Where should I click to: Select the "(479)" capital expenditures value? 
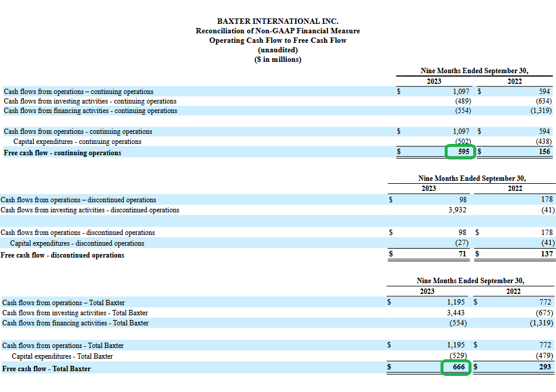coord(545,356)
